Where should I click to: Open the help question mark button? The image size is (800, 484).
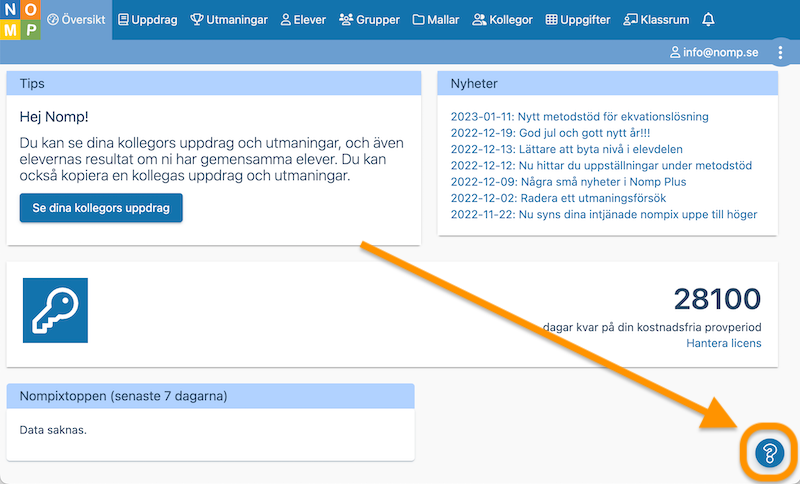(768, 453)
